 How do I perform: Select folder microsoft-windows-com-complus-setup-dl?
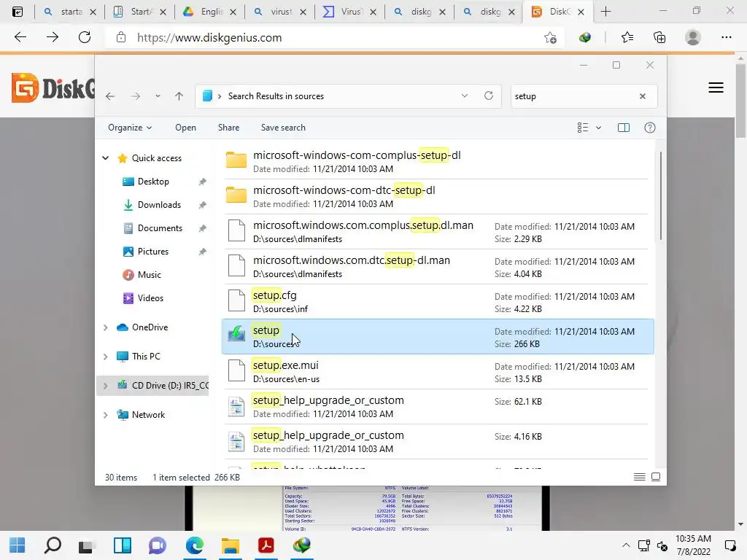click(438, 161)
